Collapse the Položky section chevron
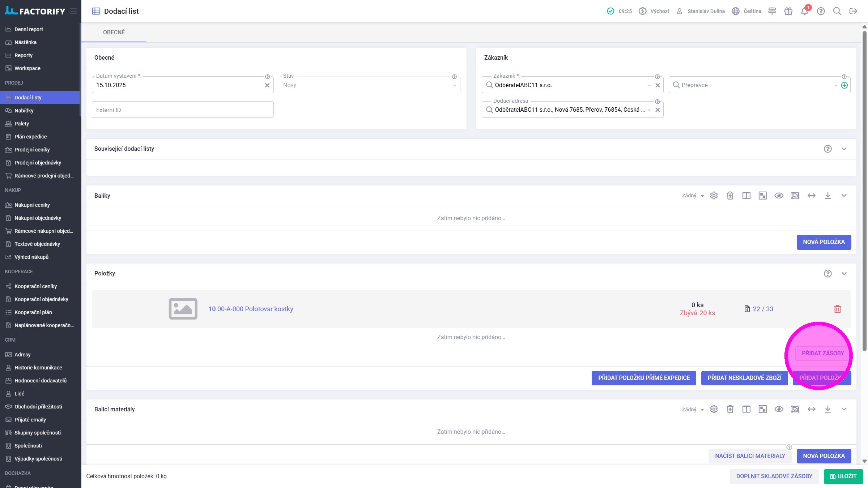Viewport: 868px width, 488px height. (x=844, y=274)
